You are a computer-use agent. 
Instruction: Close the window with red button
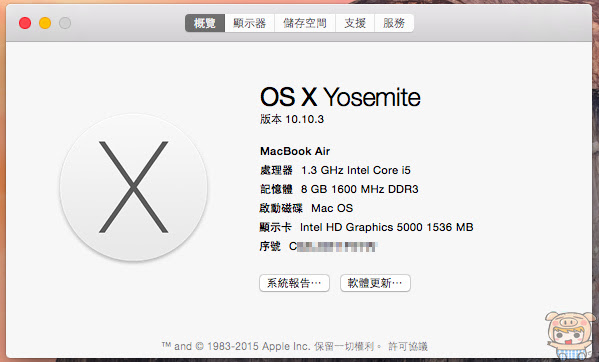25,23
